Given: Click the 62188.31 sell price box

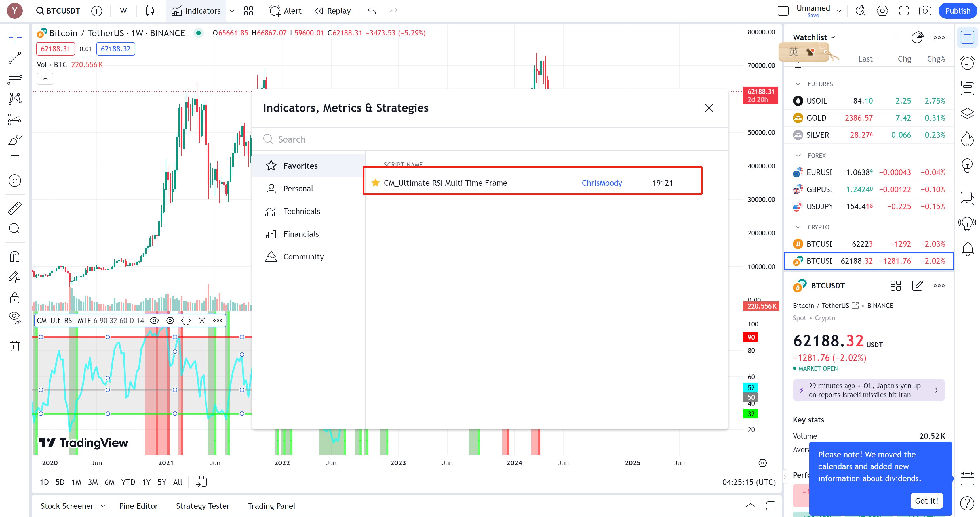Looking at the screenshot, I should tap(56, 49).
